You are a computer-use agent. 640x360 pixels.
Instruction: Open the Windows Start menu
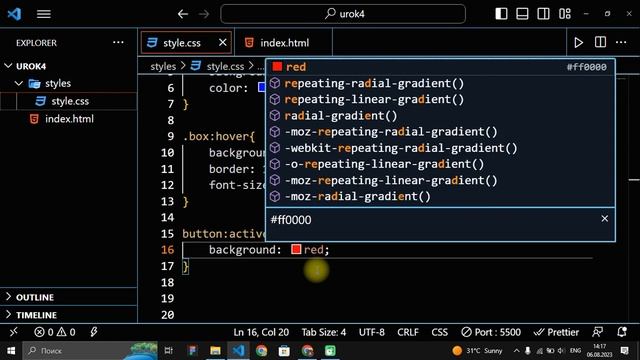11,350
